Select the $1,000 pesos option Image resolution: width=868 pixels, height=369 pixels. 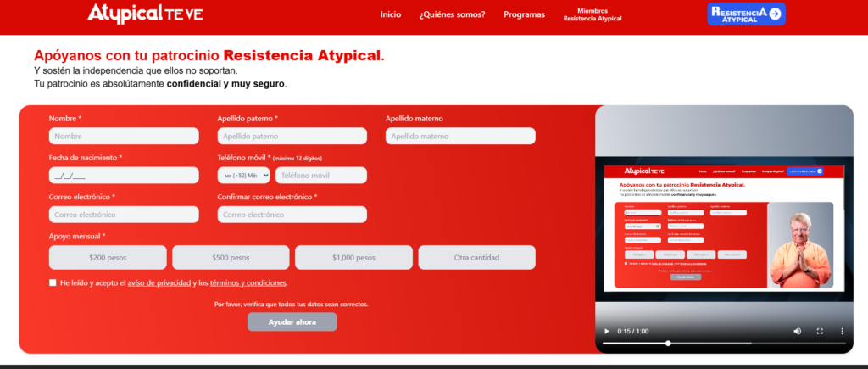click(x=353, y=257)
